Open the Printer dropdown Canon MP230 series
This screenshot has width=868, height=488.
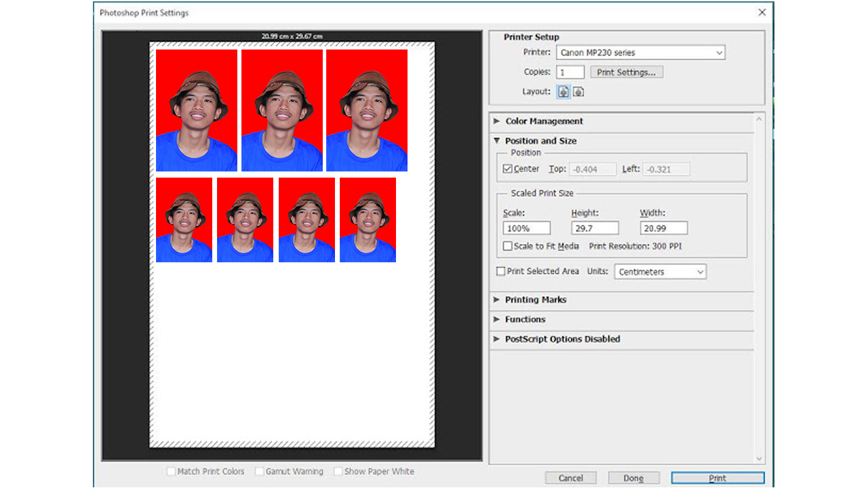point(641,52)
